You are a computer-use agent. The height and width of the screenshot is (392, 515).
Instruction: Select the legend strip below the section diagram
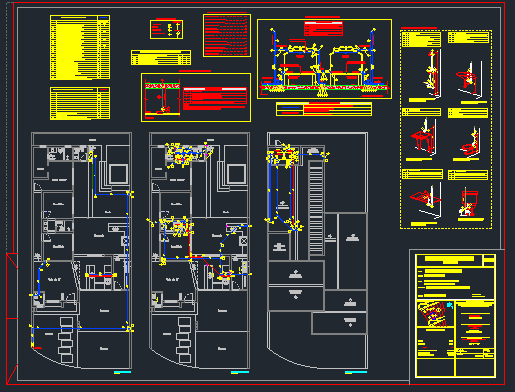coord(324,109)
